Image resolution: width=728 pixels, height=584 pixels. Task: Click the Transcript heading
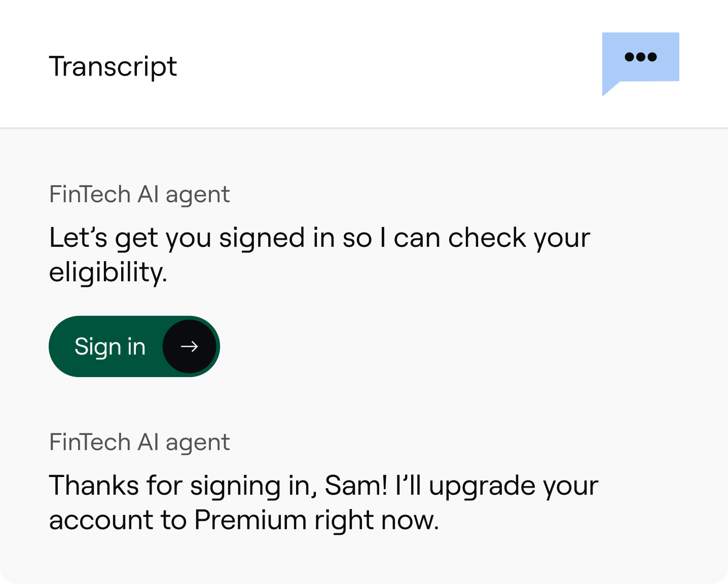click(113, 66)
